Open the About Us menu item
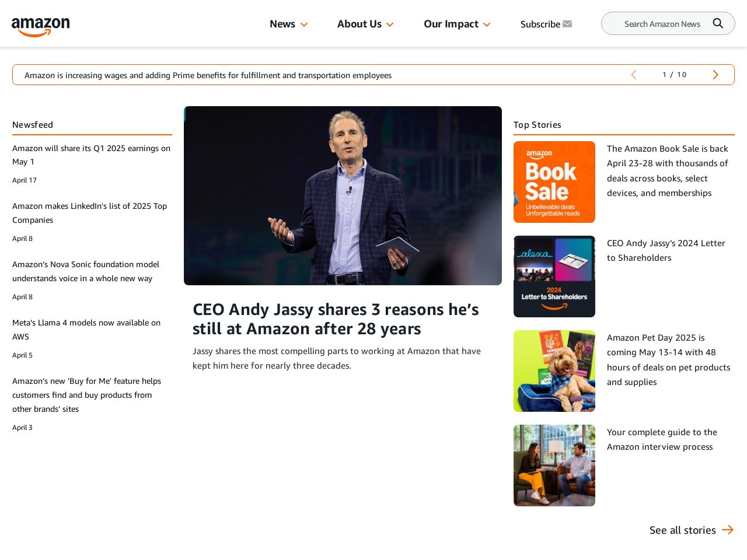 click(x=359, y=24)
